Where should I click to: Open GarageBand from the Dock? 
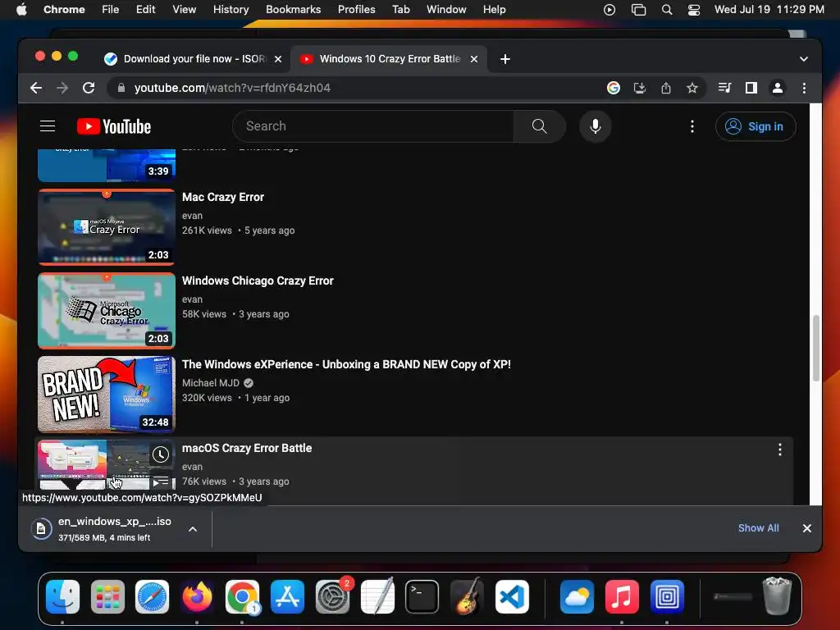[x=467, y=596]
